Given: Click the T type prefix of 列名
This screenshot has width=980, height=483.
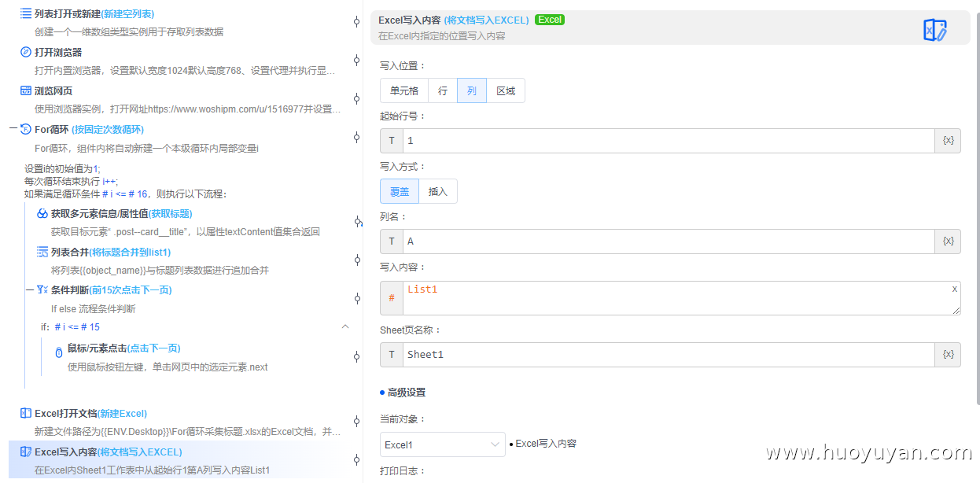Looking at the screenshot, I should click(x=392, y=241).
